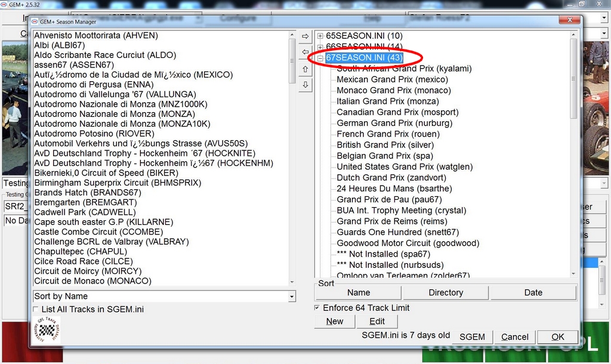Click the GPL Track Database logo
Image resolution: width=611 pixels, height=364 pixels.
coord(46,331)
